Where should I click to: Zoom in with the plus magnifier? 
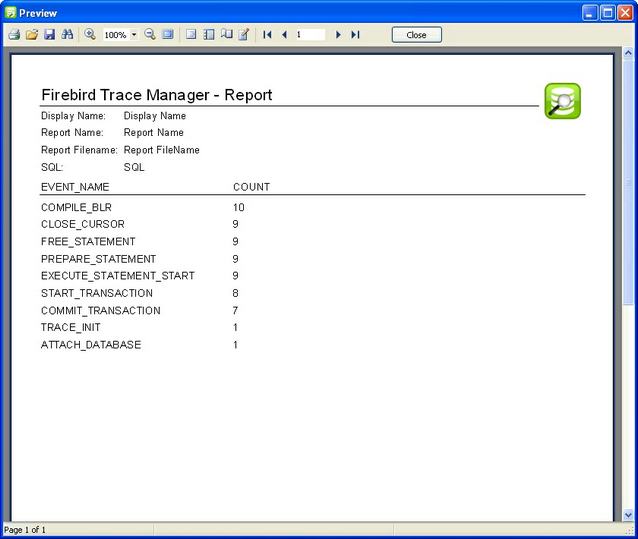point(90,35)
